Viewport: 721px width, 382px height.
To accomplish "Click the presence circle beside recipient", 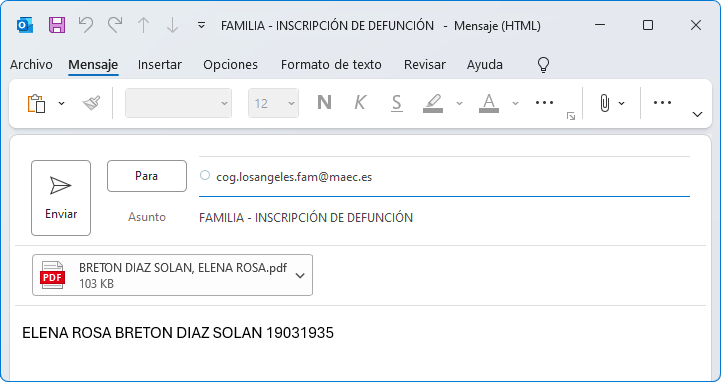I will (x=205, y=175).
